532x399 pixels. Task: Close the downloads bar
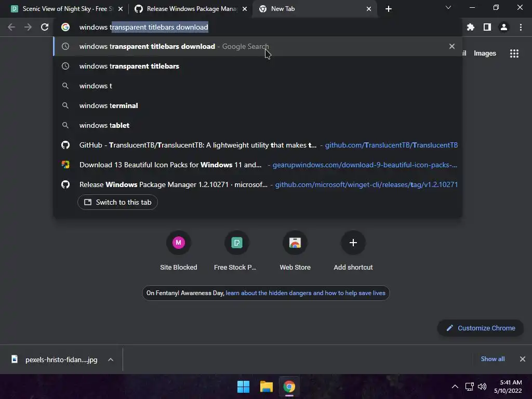click(x=523, y=359)
